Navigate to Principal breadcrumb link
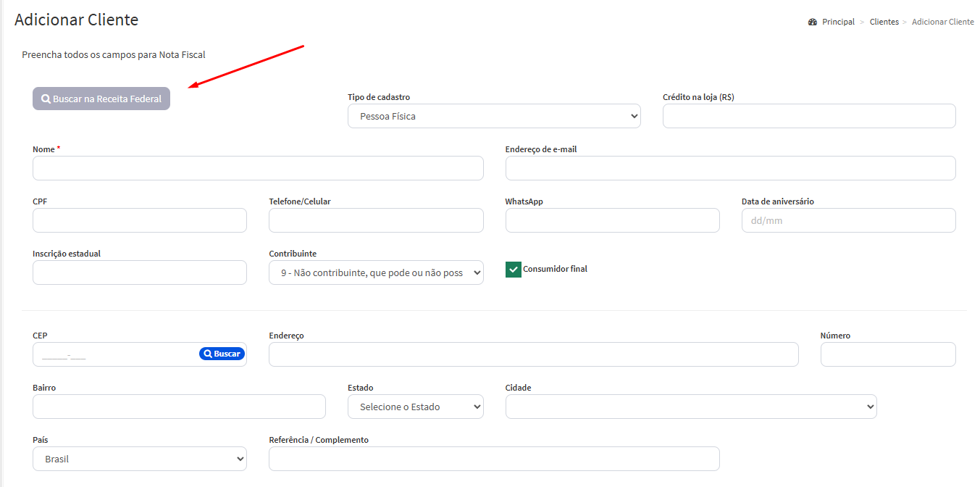Viewport: 980px width, 487px height. click(838, 22)
